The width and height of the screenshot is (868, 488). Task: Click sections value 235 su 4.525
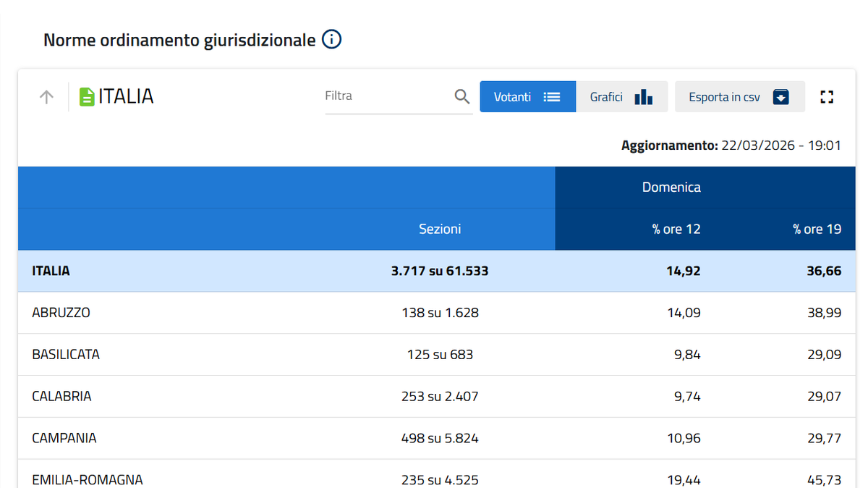pyautogui.click(x=440, y=480)
